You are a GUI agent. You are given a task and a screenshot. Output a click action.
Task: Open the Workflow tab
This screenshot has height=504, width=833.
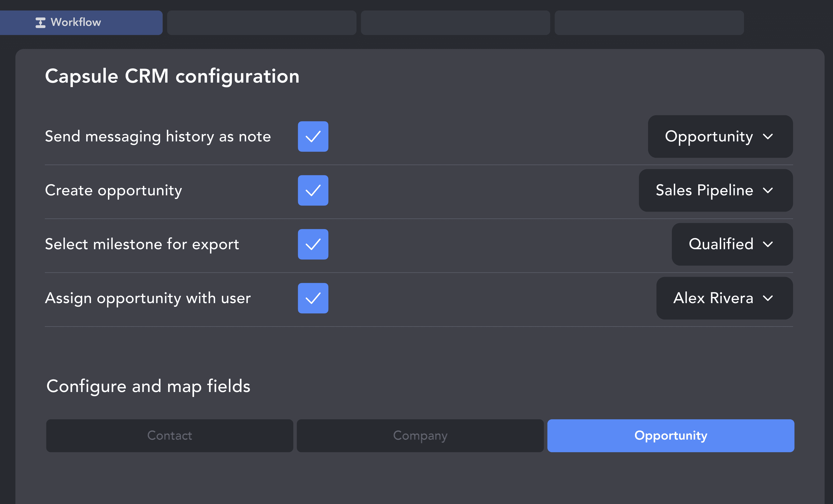click(x=81, y=23)
